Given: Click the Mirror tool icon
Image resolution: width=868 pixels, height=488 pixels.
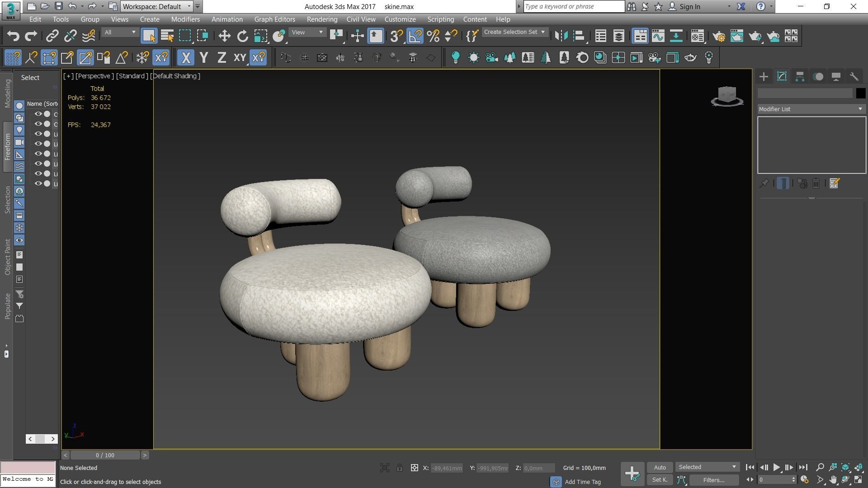Looking at the screenshot, I should (561, 36).
